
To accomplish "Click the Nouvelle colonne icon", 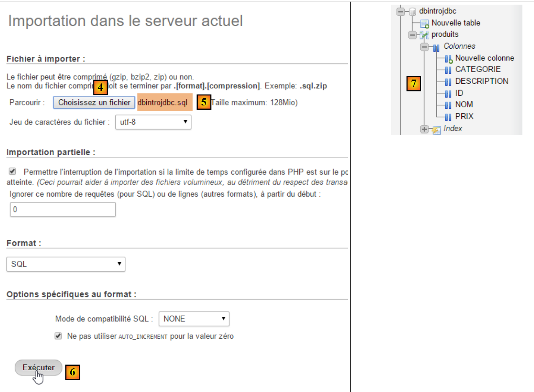I will tap(448, 59).
